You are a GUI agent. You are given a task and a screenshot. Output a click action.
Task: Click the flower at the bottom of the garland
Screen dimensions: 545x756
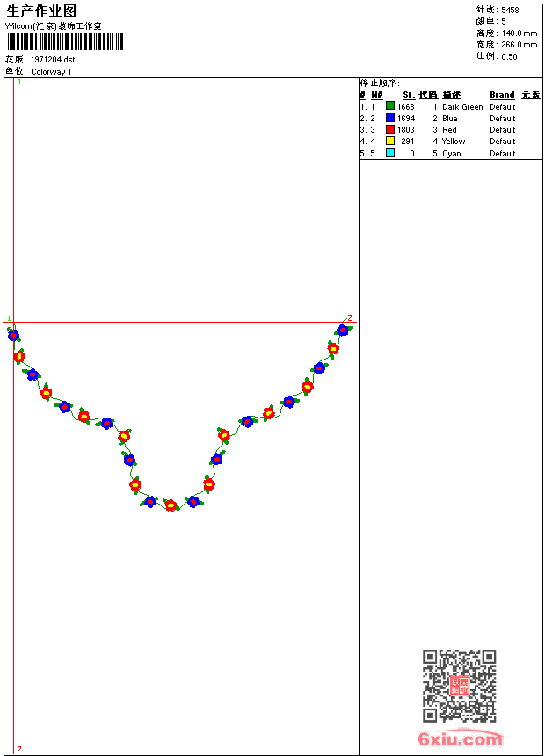(x=171, y=505)
